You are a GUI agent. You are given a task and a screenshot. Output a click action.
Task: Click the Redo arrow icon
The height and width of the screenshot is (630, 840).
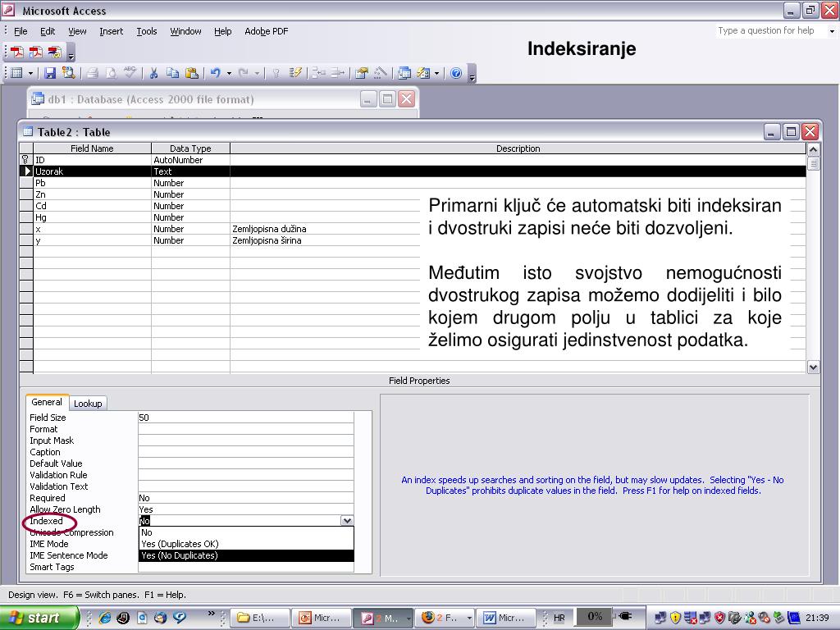click(244, 73)
